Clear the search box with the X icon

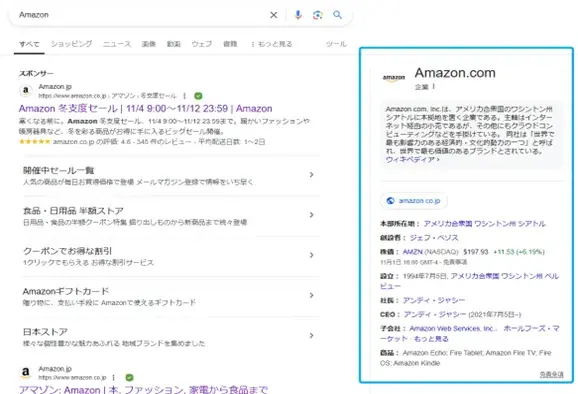274,15
